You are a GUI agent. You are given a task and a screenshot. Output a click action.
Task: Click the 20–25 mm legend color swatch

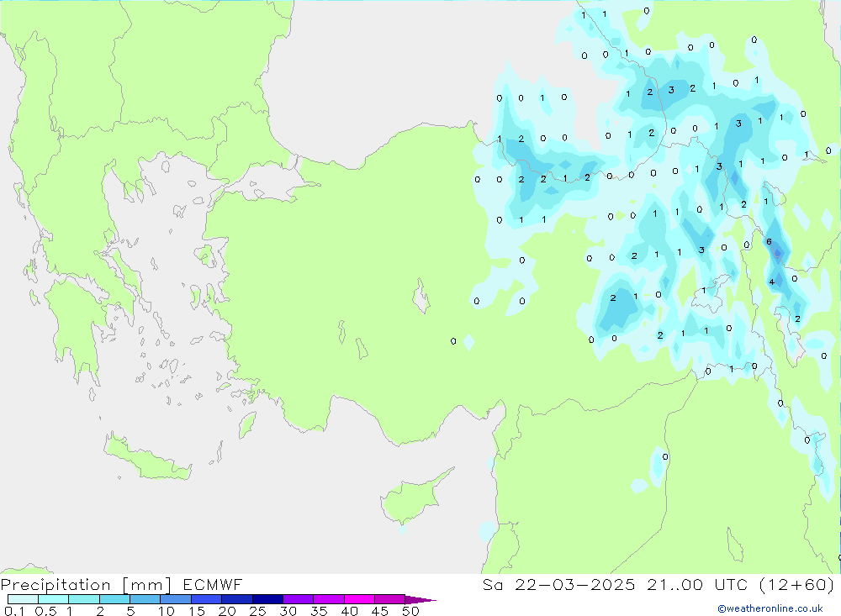(236, 599)
